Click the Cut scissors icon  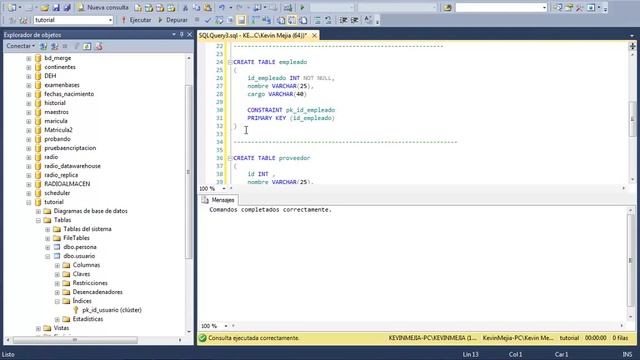pos(185,8)
